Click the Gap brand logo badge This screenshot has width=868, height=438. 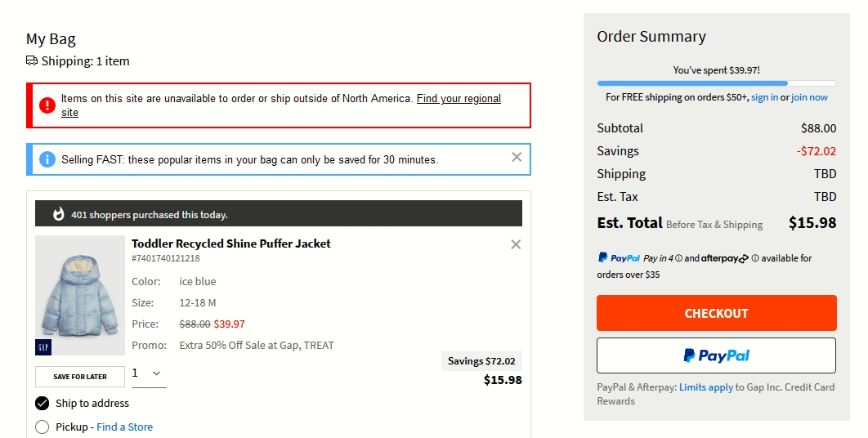[43, 347]
